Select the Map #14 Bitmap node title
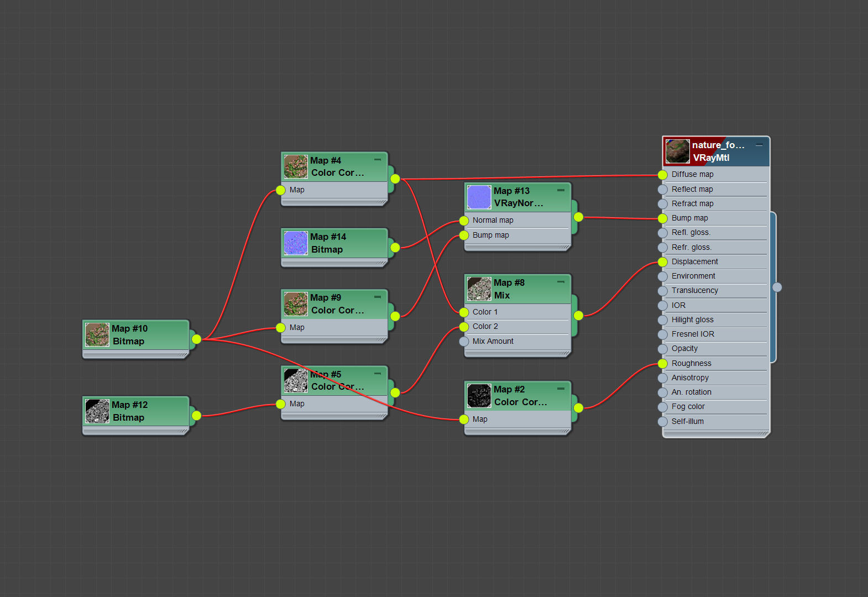This screenshot has width=868, height=597. pyautogui.click(x=328, y=243)
